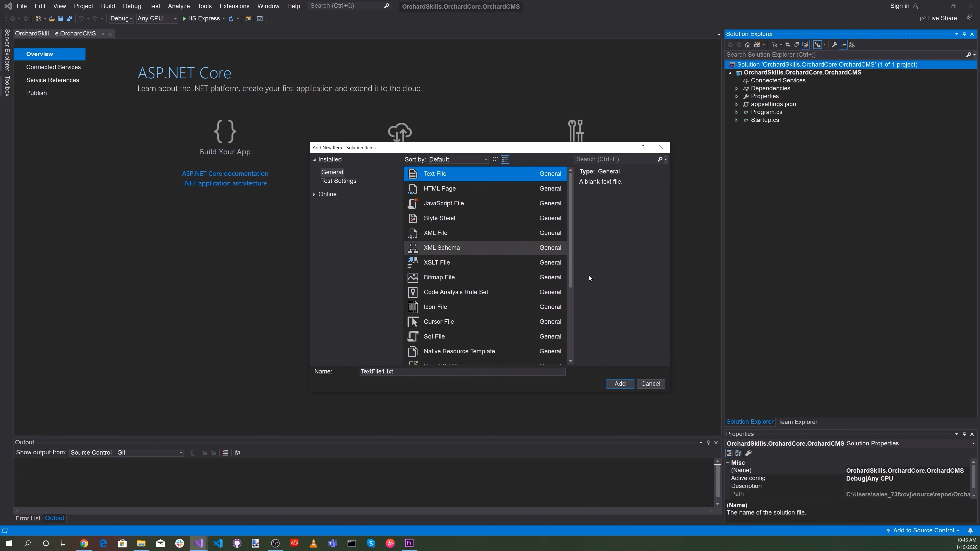Switch between solutions and folders views icon
Screen dimensions: 980x551
(x=757, y=45)
